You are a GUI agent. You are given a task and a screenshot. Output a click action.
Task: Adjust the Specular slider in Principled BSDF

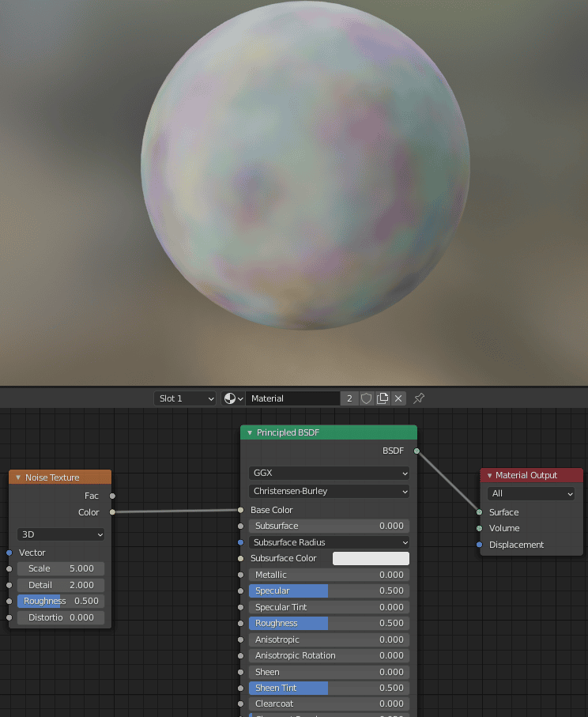click(329, 591)
